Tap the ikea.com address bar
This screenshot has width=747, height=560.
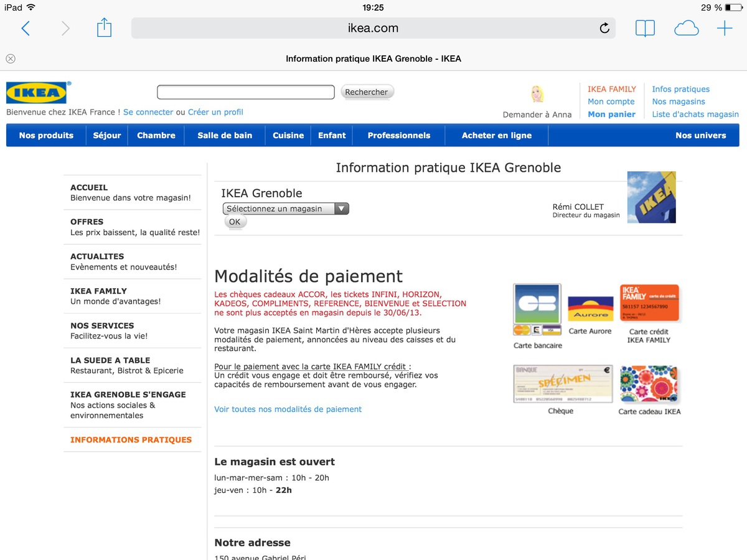tap(373, 28)
